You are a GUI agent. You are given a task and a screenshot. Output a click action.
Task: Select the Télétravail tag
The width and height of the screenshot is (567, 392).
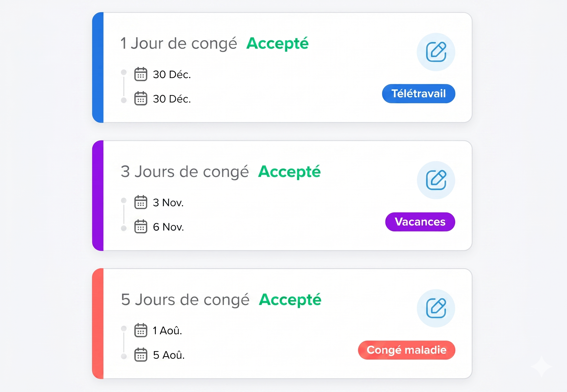418,94
